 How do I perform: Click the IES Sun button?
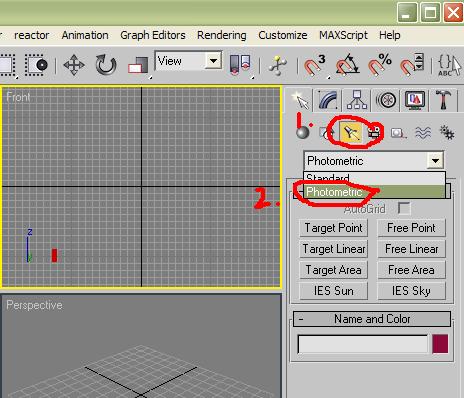(333, 291)
